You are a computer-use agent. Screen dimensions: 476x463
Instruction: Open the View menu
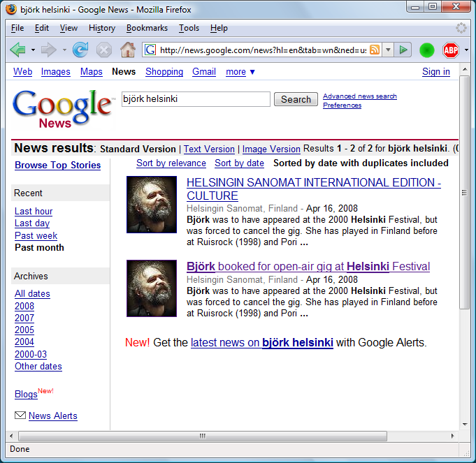pos(68,28)
